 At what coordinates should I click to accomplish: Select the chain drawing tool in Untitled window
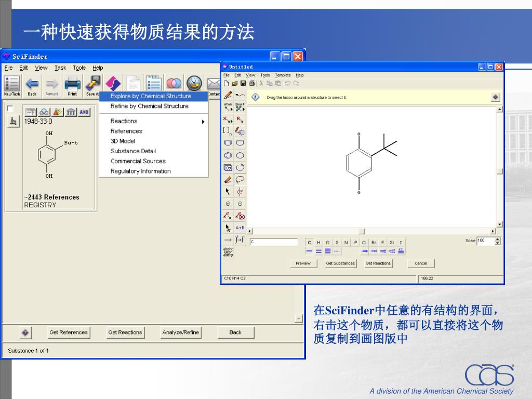click(x=240, y=95)
